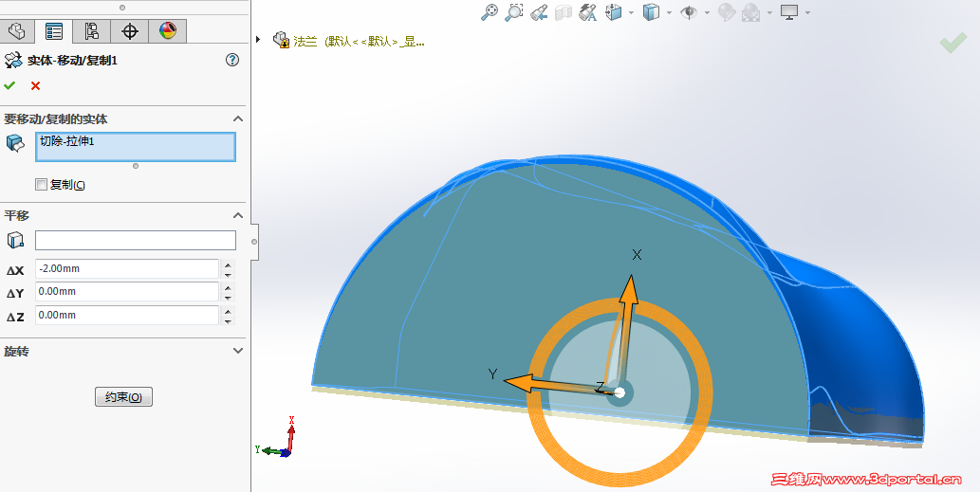980x492 pixels.
Task: Open the View Orientation dropdown arrow
Action: tap(631, 12)
